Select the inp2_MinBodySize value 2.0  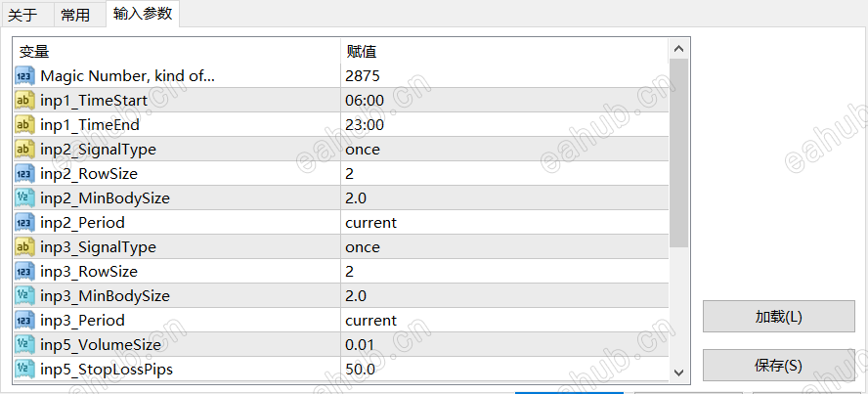[x=356, y=198]
